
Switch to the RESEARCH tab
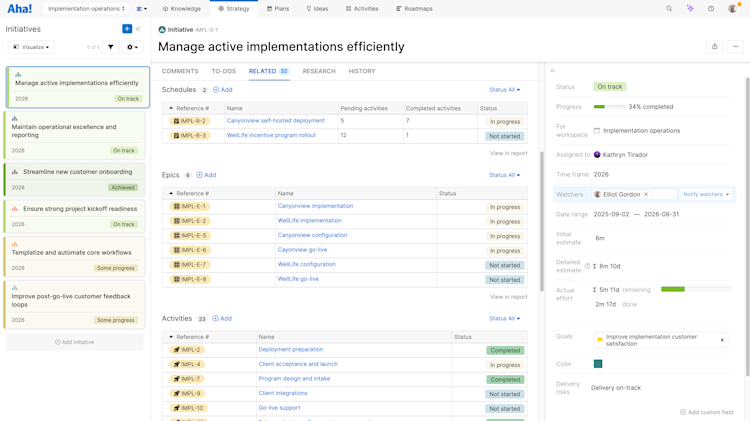(319, 71)
